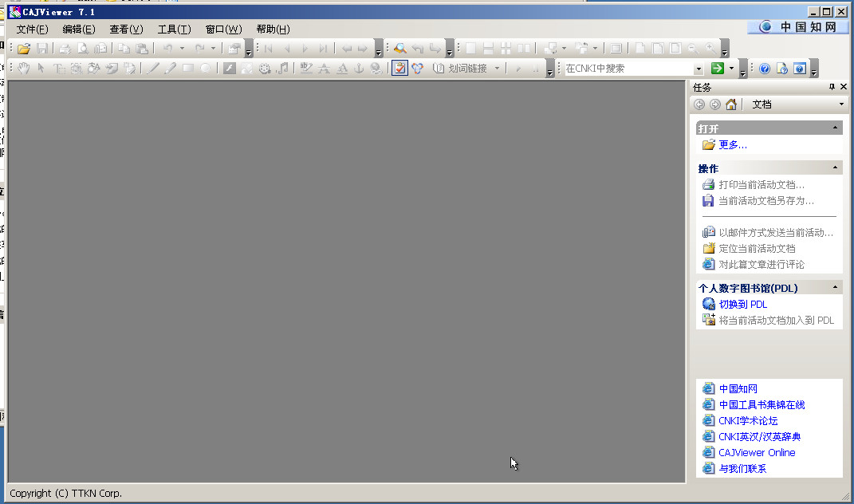
Task: Click the Zoom In magnifier icon
Action: [710, 49]
